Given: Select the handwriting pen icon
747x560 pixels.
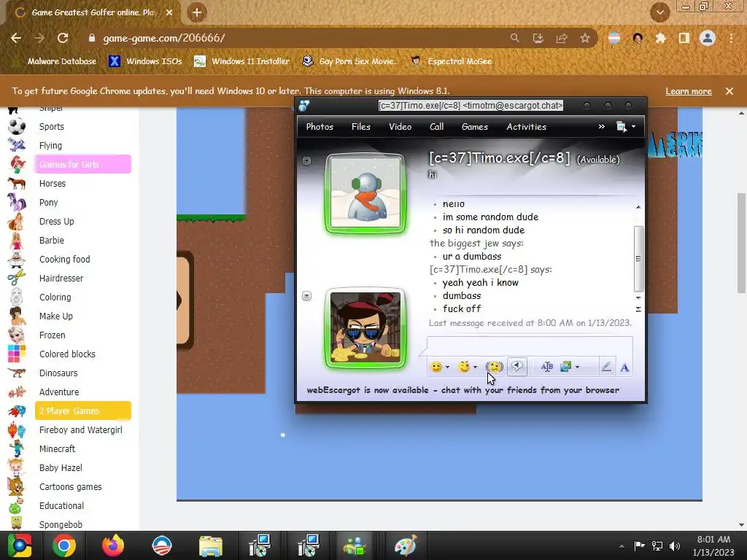Looking at the screenshot, I should tap(606, 367).
